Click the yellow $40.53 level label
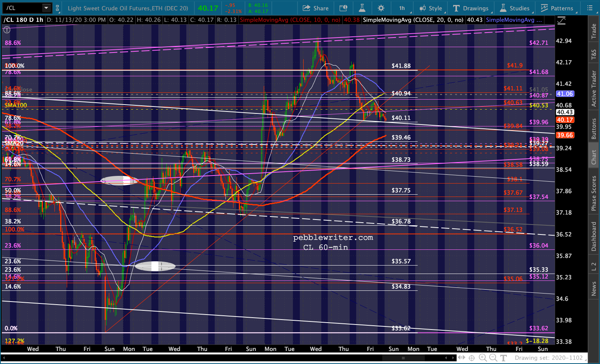 (x=539, y=105)
